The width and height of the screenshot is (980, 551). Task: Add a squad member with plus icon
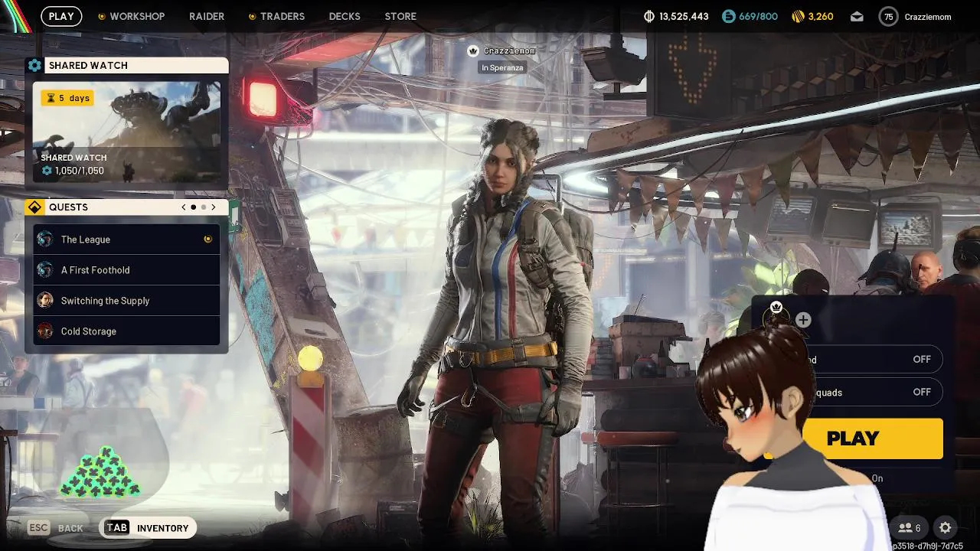pyautogui.click(x=803, y=320)
